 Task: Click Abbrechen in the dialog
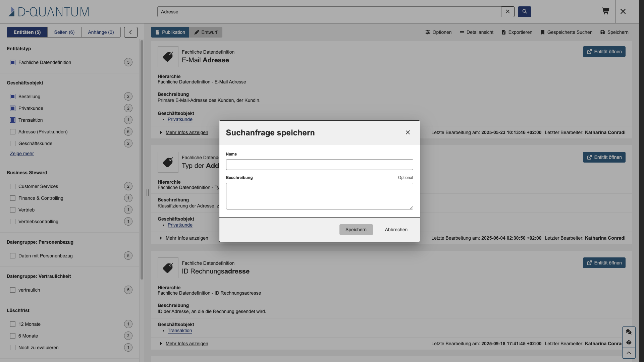pyautogui.click(x=396, y=230)
